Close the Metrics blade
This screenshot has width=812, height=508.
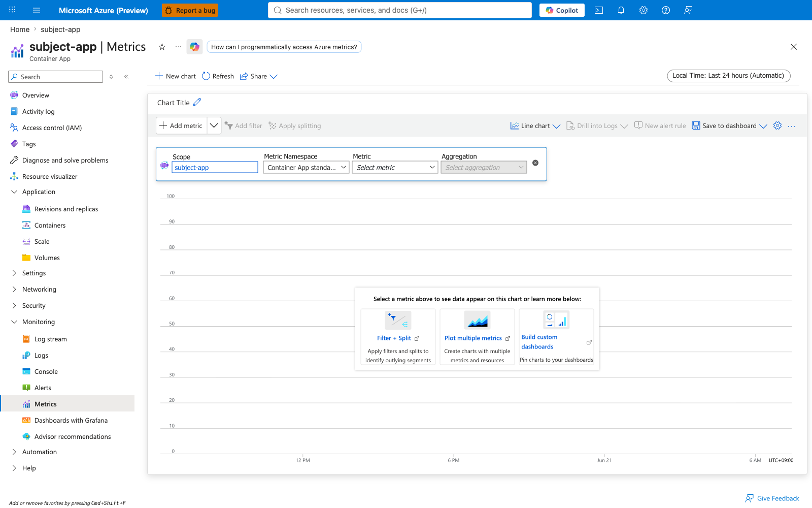tap(794, 47)
